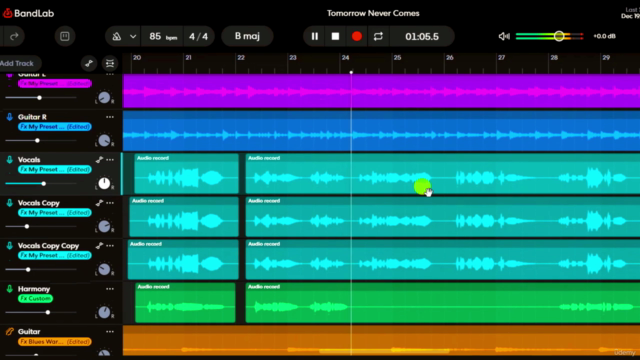
Task: Open Harmony Fx Custom badge
Action: tap(36, 298)
